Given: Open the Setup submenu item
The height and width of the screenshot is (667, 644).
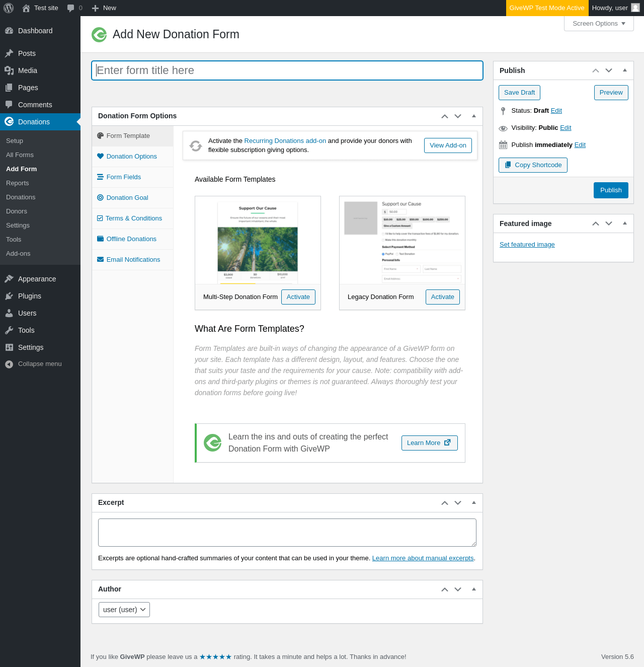Looking at the screenshot, I should (x=15, y=141).
